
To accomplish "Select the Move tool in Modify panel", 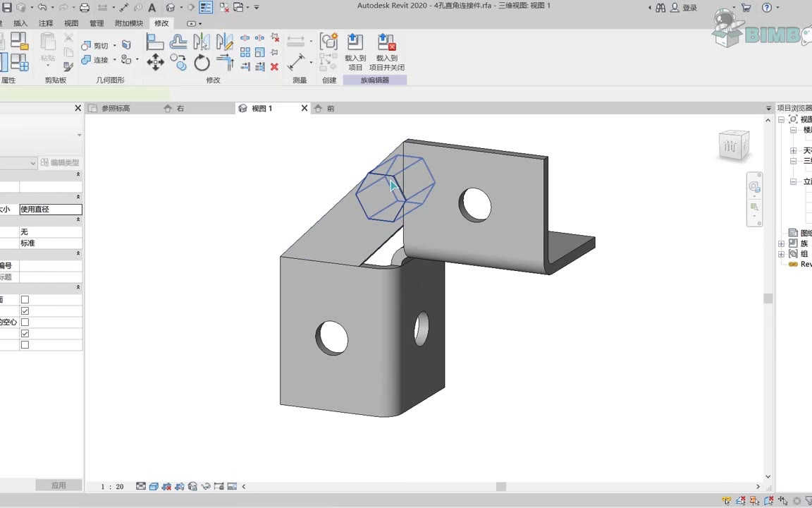I will click(155, 63).
